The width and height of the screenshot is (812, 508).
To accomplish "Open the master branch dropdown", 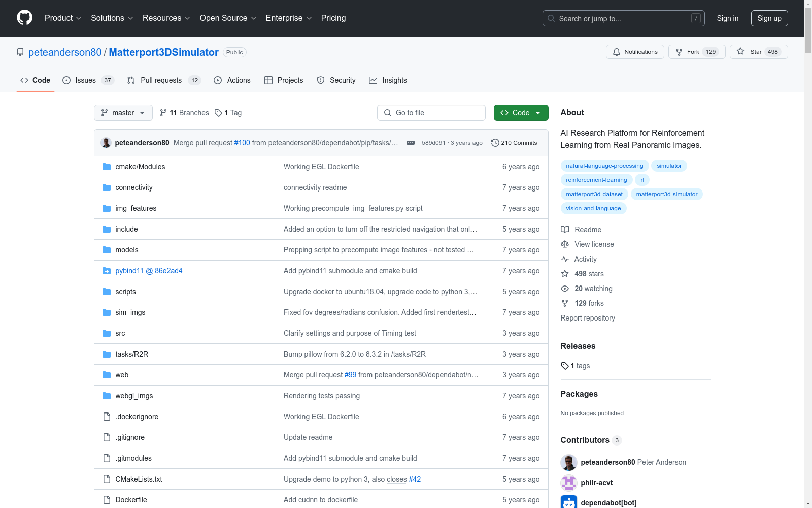I will 123,113.
